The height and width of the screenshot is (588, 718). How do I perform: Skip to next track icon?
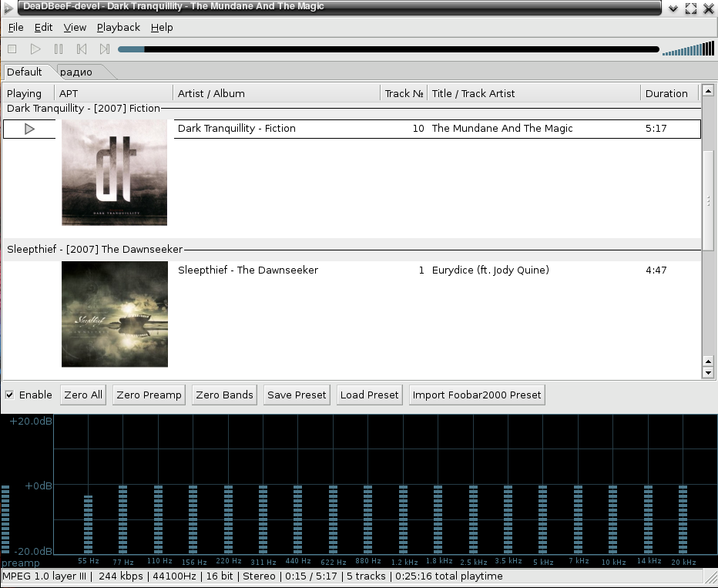point(105,49)
